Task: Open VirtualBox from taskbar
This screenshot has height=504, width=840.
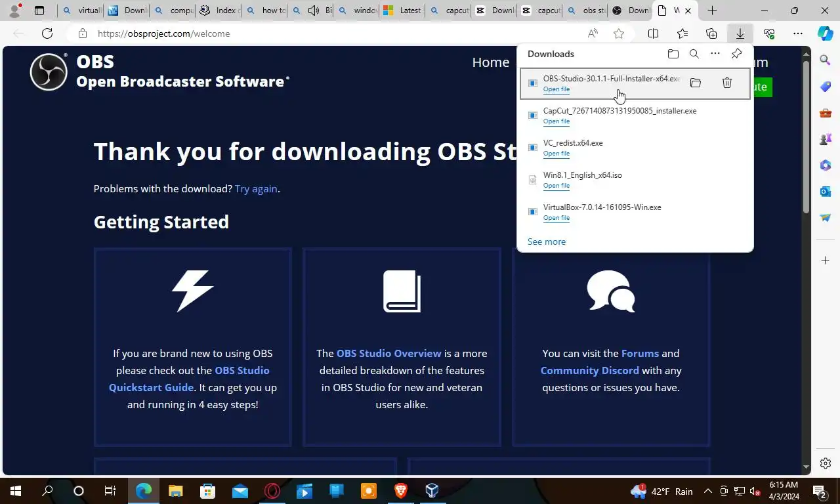Action: coord(431,491)
